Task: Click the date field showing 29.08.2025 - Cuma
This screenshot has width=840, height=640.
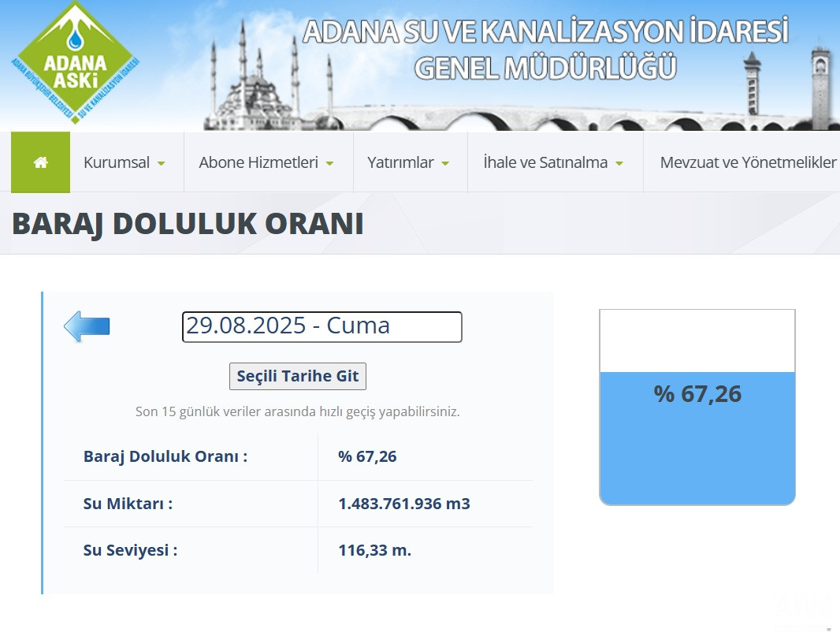Action: [322, 326]
